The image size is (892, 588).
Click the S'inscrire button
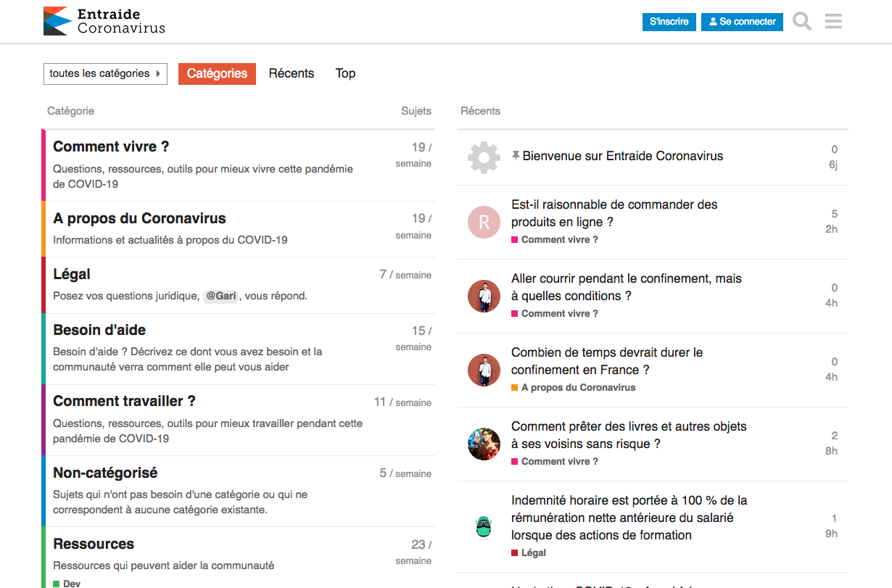(669, 22)
